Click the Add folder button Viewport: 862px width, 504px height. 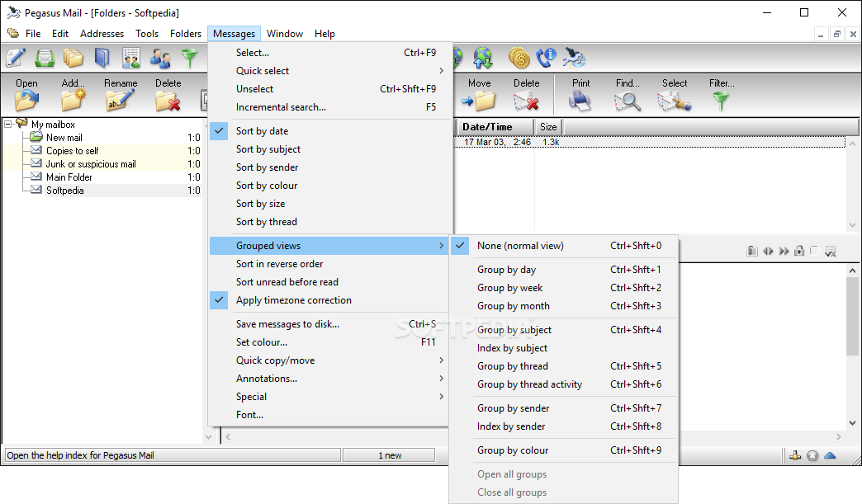(x=73, y=94)
